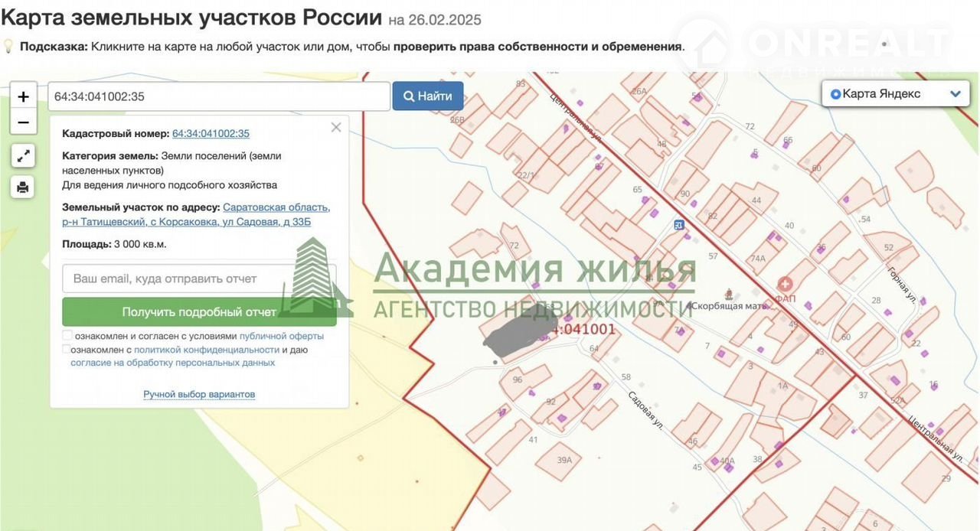Click the bus stop icon on map
The width and height of the screenshot is (980, 531).
pyautogui.click(x=678, y=225)
